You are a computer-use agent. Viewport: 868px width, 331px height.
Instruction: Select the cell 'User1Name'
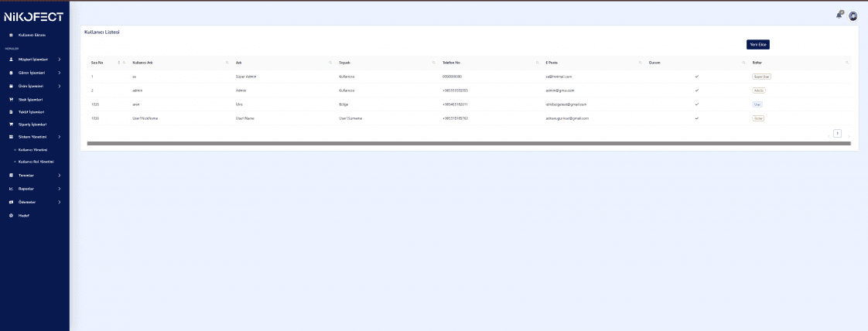pos(244,118)
